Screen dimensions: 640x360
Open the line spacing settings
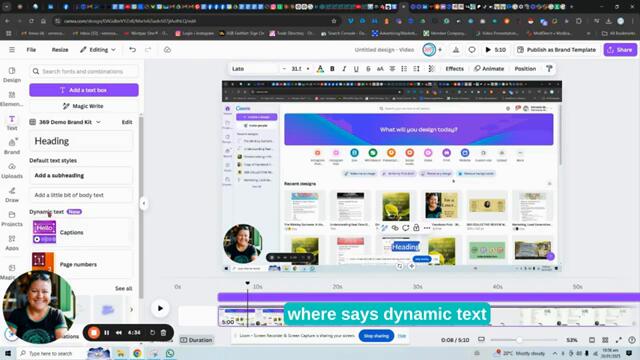point(416,69)
